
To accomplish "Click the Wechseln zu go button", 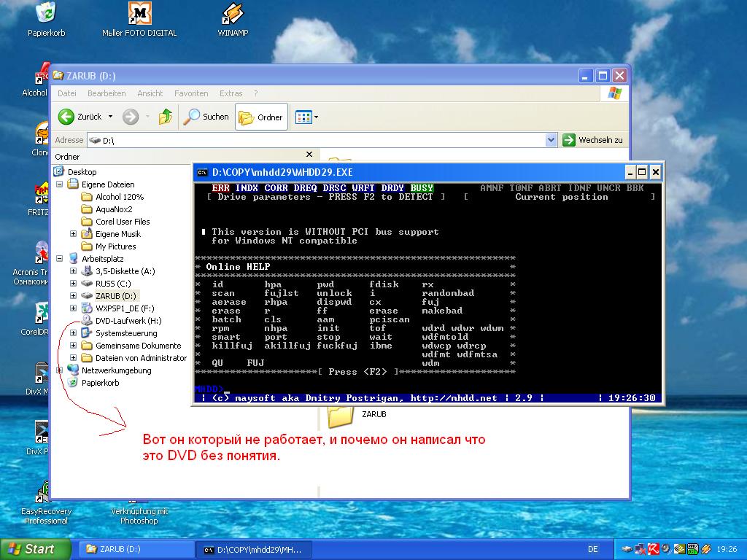I will (592, 140).
